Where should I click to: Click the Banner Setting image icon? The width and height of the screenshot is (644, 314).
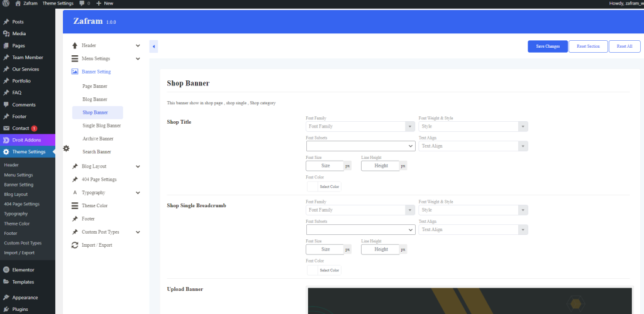click(x=75, y=72)
